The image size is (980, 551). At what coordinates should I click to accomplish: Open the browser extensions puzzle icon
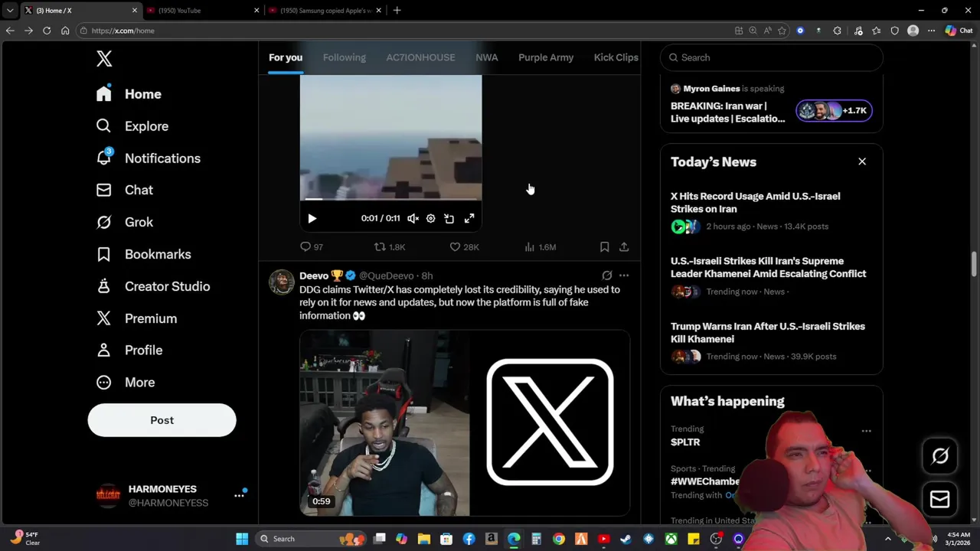pyautogui.click(x=837, y=31)
